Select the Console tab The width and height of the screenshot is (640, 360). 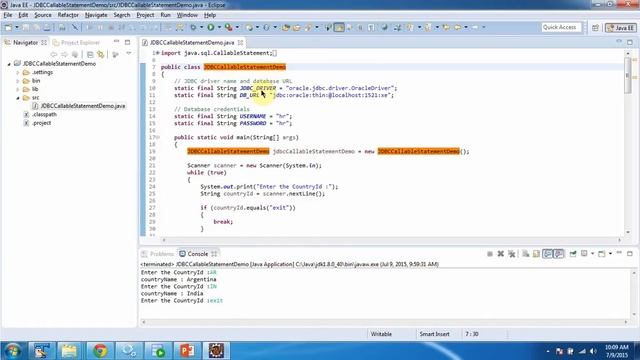[x=198, y=254]
